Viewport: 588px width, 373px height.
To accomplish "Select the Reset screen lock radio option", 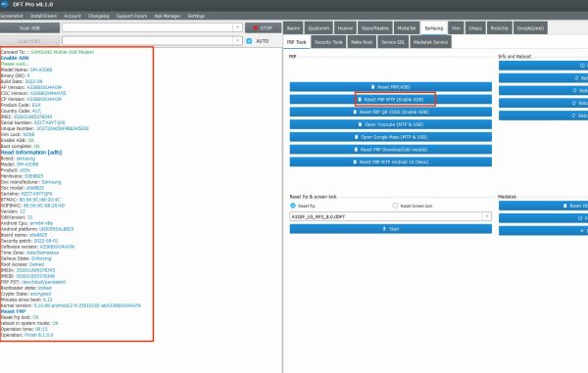I will [x=395, y=206].
